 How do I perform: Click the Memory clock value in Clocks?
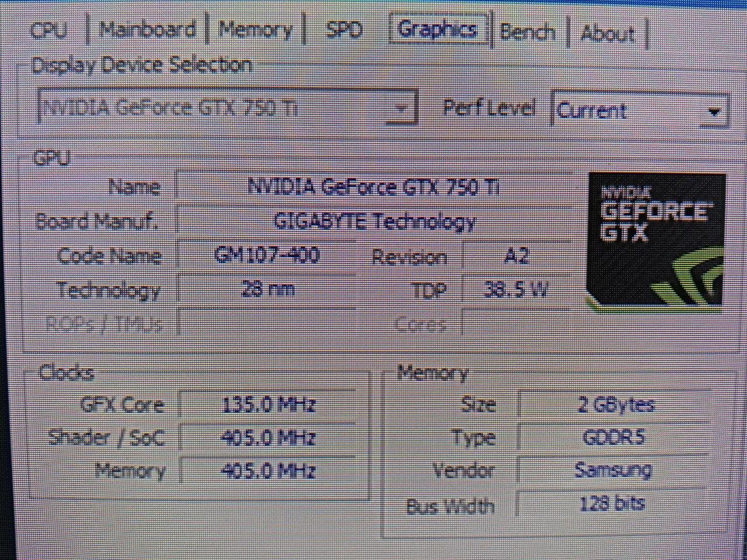[268, 470]
